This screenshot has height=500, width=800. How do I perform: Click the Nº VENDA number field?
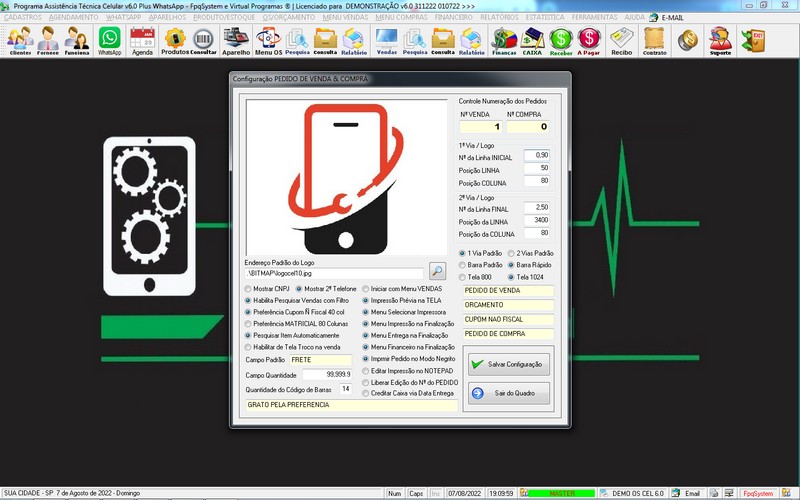click(x=481, y=127)
